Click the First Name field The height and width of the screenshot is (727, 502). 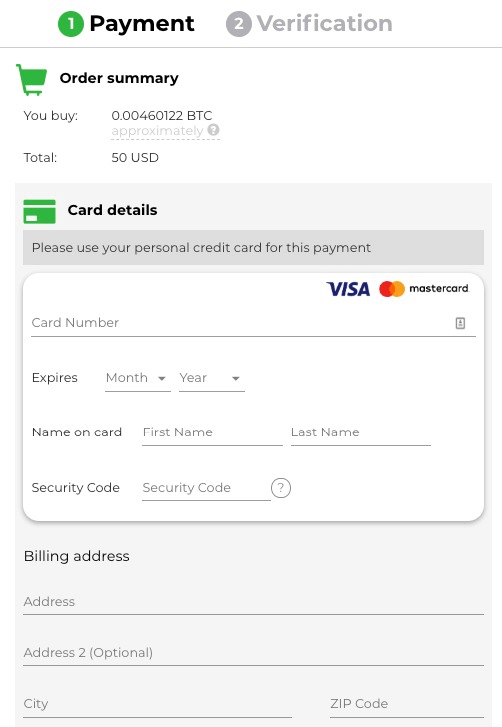click(212, 433)
